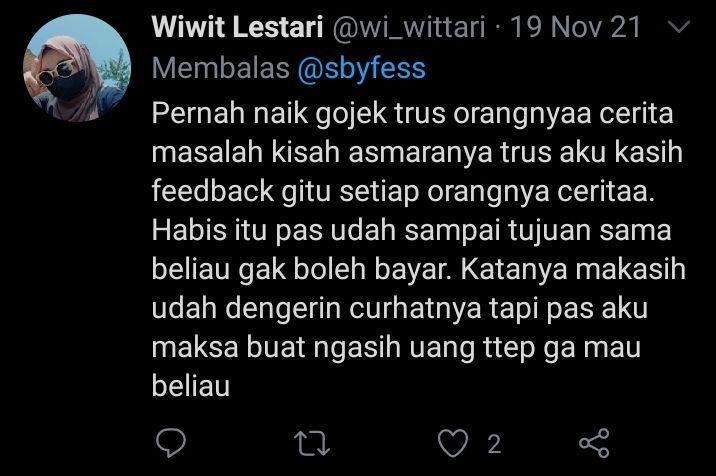Click the final word 'beliau' of tweet
Image resolution: width=716 pixels, height=476 pixels.
point(191,386)
